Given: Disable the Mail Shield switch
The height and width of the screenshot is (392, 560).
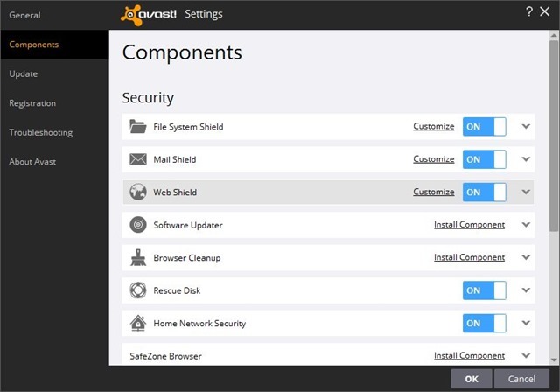Looking at the screenshot, I should (484, 159).
